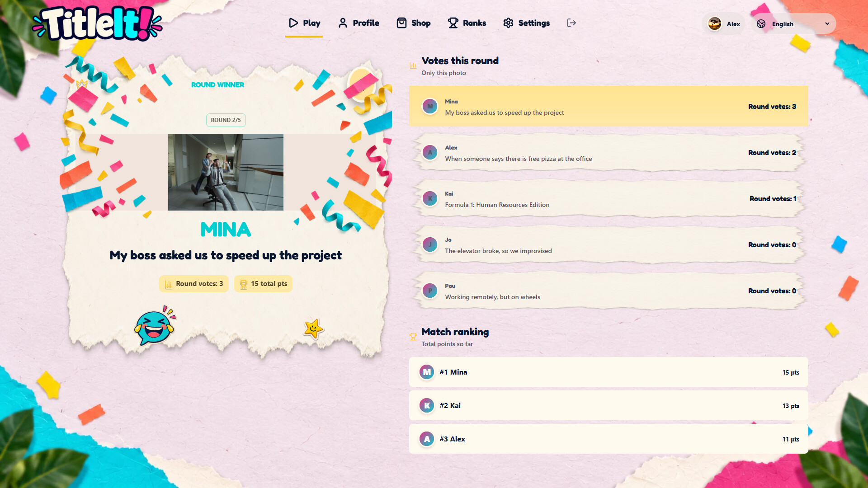Click the globe icon beside English
The height and width of the screenshot is (488, 868).
point(761,24)
